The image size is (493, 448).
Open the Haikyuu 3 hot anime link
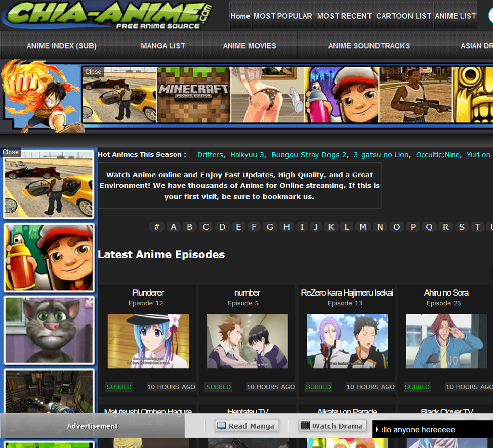[x=247, y=155]
